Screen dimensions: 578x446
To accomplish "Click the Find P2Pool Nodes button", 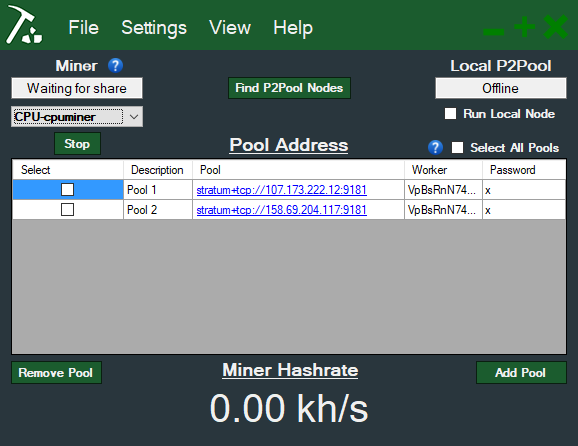I will pyautogui.click(x=289, y=88).
